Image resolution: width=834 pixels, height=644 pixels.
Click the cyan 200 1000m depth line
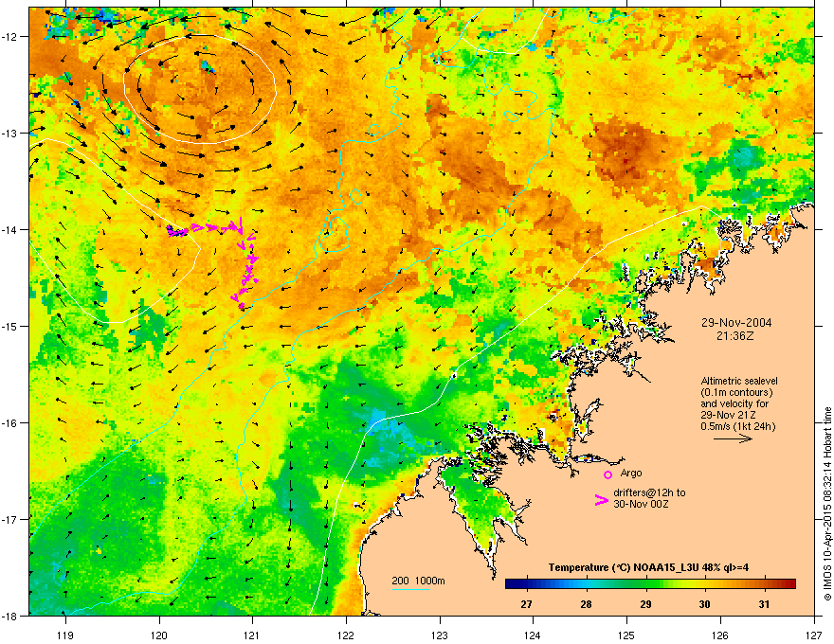[x=410, y=590]
